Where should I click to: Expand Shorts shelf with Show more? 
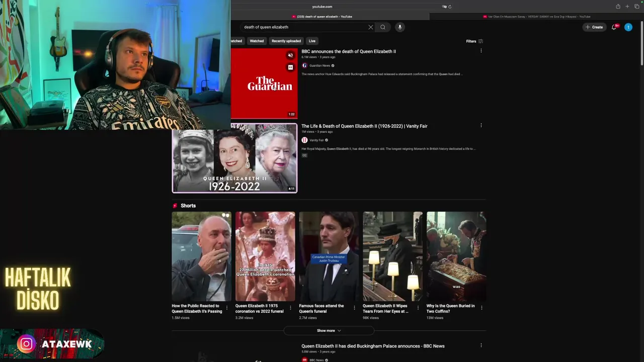point(329,331)
